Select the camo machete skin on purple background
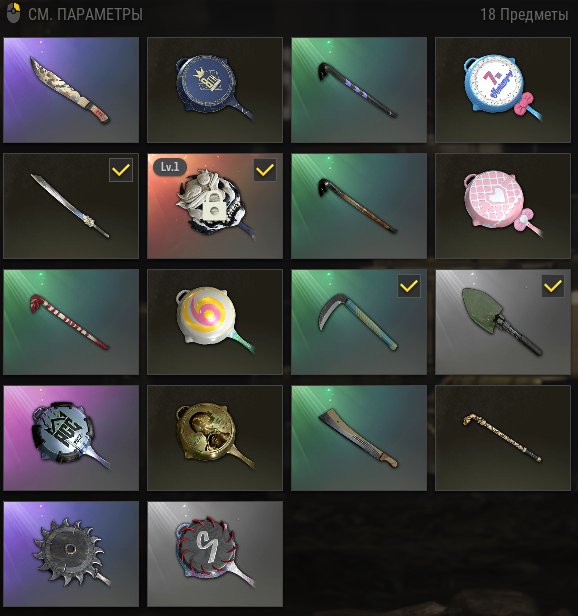Screen dimensions: 578x616 (x=71, y=90)
